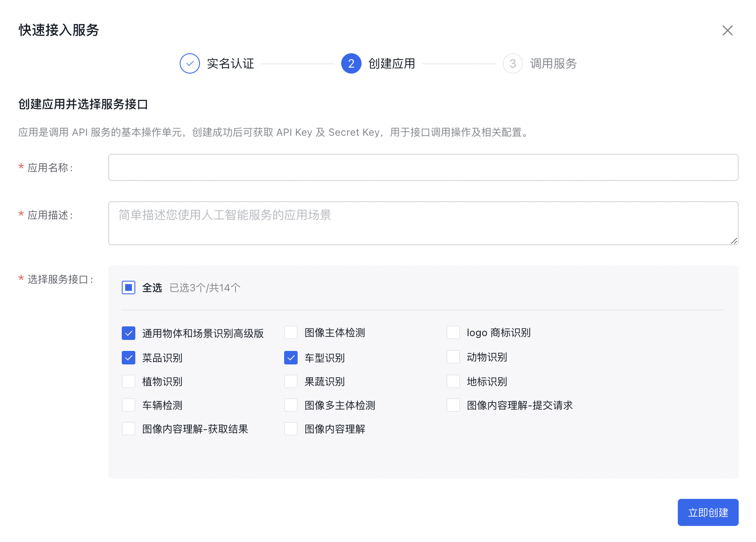Click step 3 调用服务 circle
The height and width of the screenshot is (542, 756).
click(x=513, y=64)
